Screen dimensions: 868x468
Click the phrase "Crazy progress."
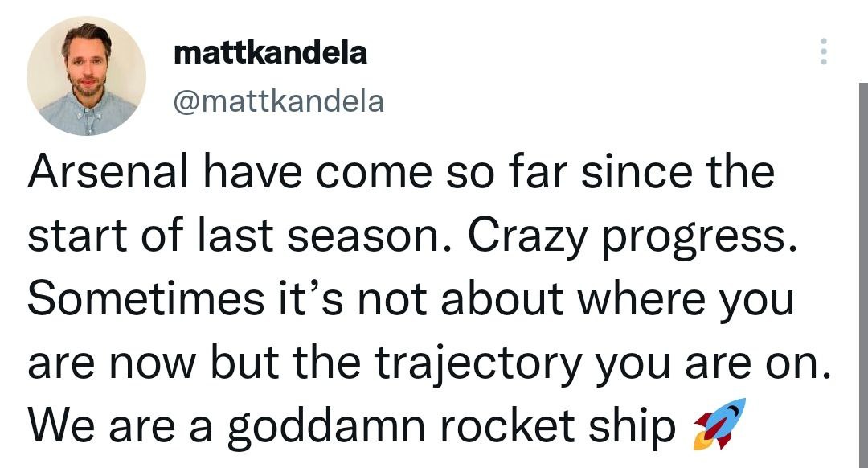(x=631, y=236)
